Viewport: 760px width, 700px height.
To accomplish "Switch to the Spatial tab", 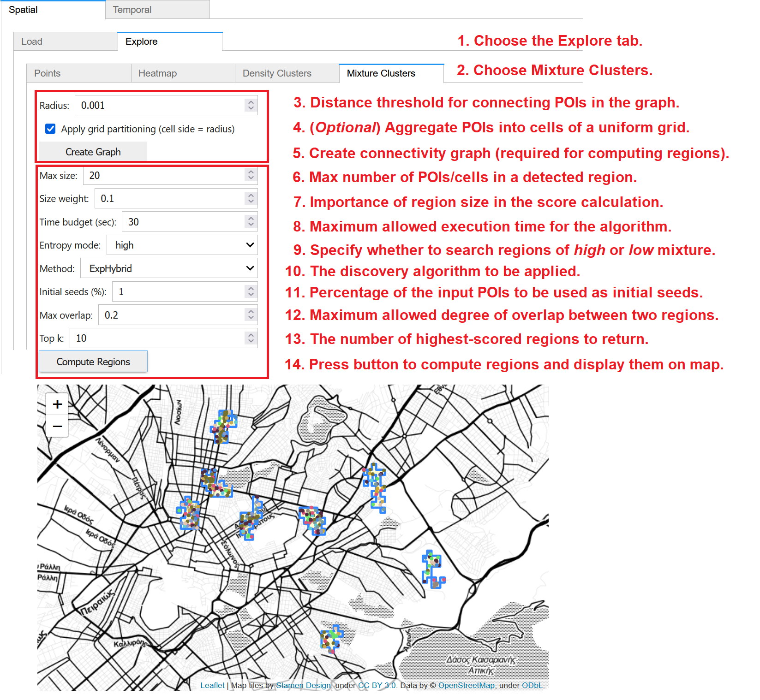I will click(53, 10).
